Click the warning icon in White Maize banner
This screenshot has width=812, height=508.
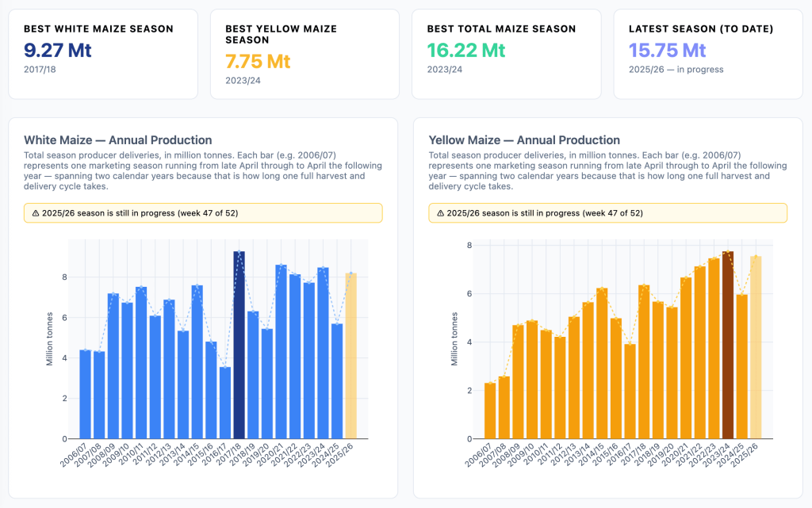(x=36, y=213)
